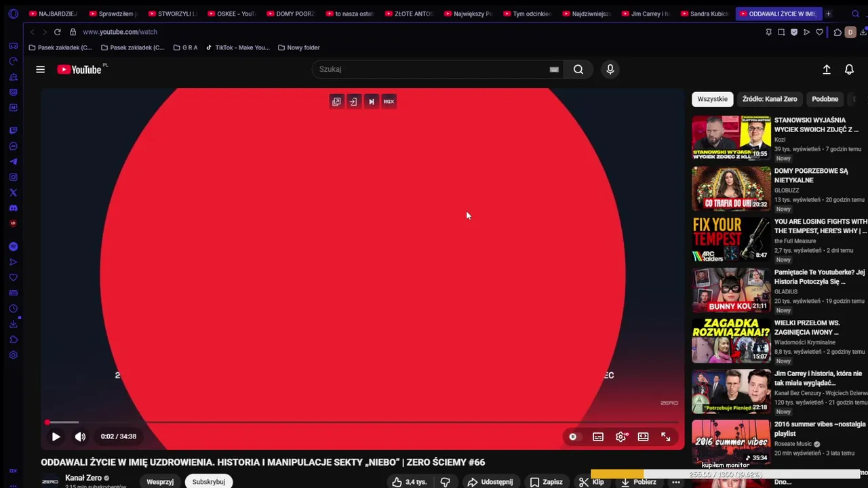
Task: Open the browser downloads icon
Action: pyautogui.click(x=863, y=32)
